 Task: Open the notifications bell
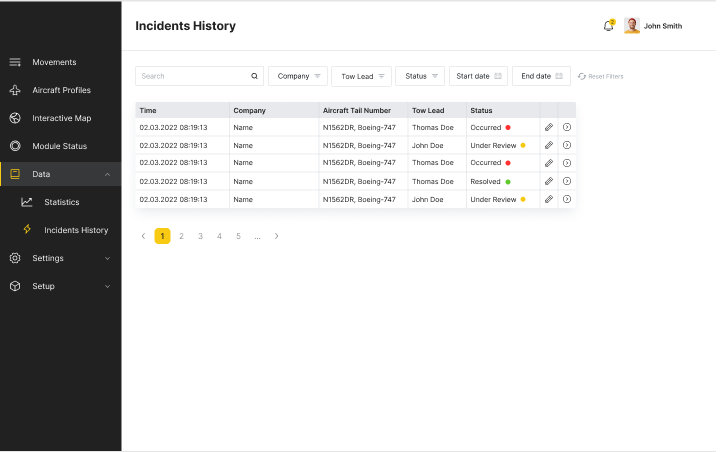click(x=608, y=26)
